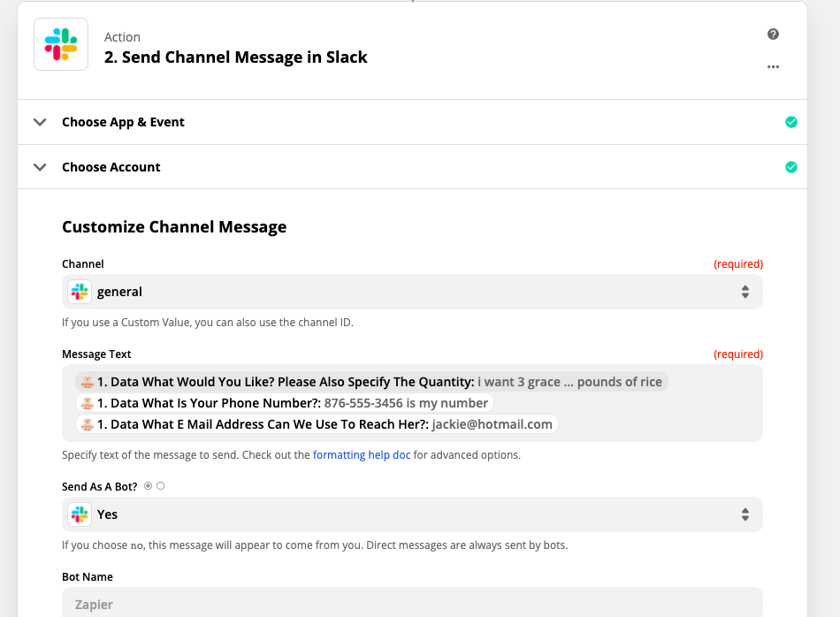Open the help question mark icon
The image size is (840, 617).
[773, 34]
